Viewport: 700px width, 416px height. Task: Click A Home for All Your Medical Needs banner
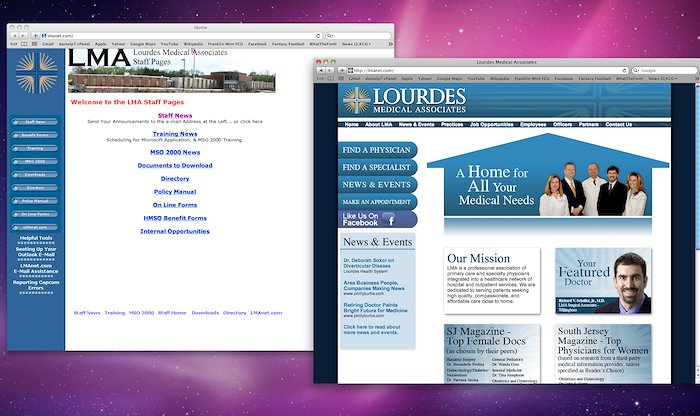point(548,175)
